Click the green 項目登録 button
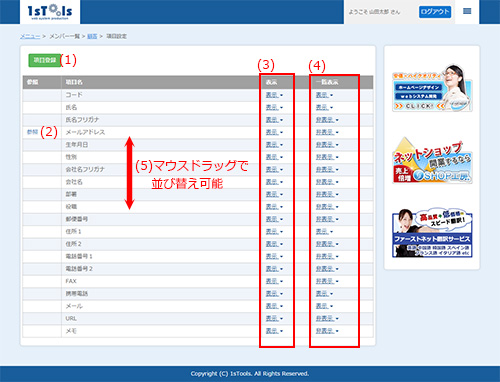500x382 pixels. [x=44, y=60]
